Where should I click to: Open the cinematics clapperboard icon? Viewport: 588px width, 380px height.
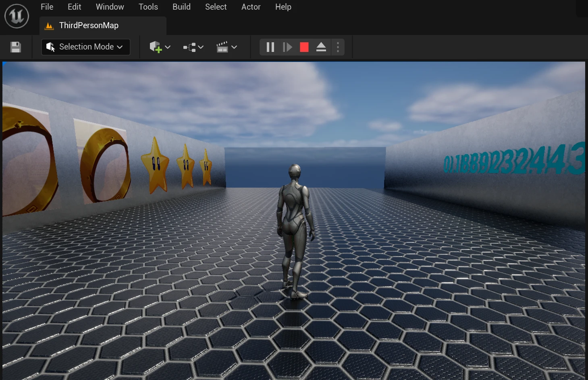click(222, 47)
